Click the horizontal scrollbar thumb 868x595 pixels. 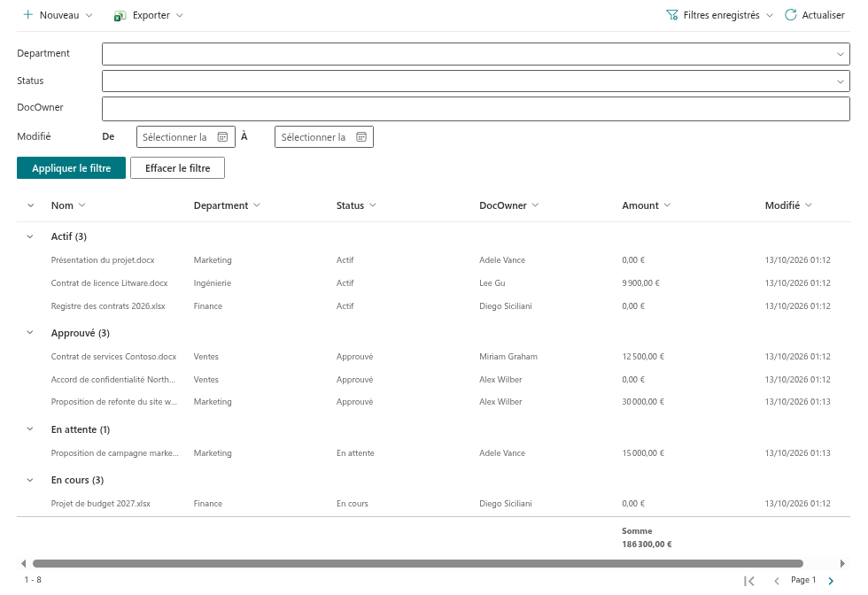418,563
